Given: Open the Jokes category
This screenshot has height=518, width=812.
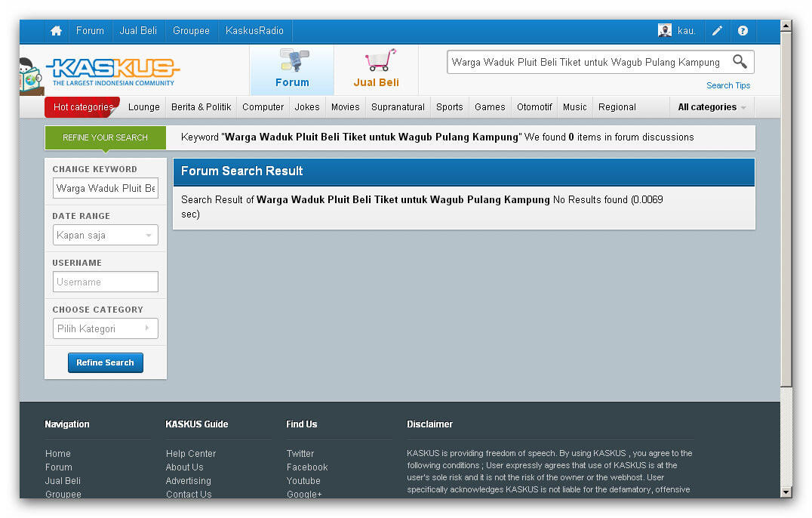Looking at the screenshot, I should pyautogui.click(x=307, y=107).
